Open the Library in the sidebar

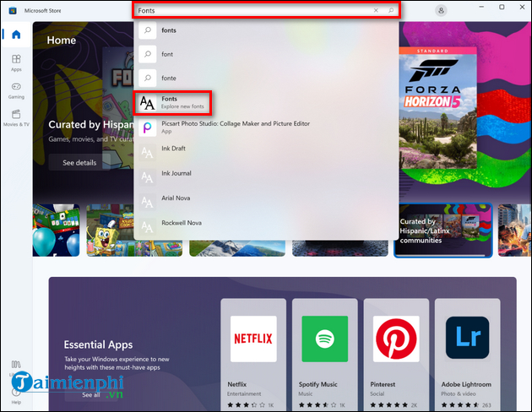(16, 367)
